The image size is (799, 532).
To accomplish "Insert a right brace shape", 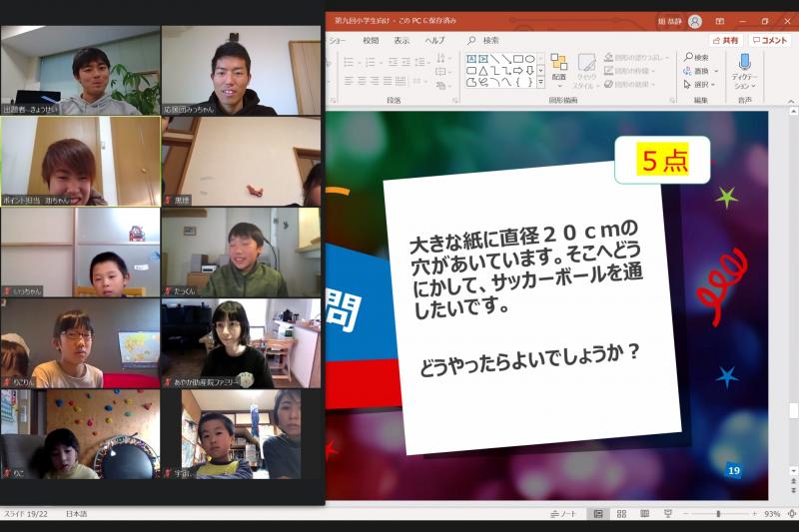I will tap(530, 82).
